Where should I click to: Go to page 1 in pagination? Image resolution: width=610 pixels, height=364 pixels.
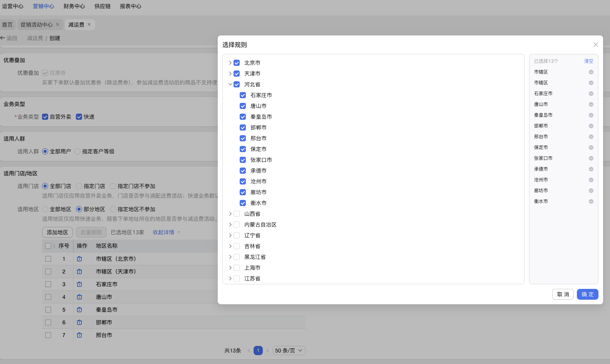[x=258, y=351]
